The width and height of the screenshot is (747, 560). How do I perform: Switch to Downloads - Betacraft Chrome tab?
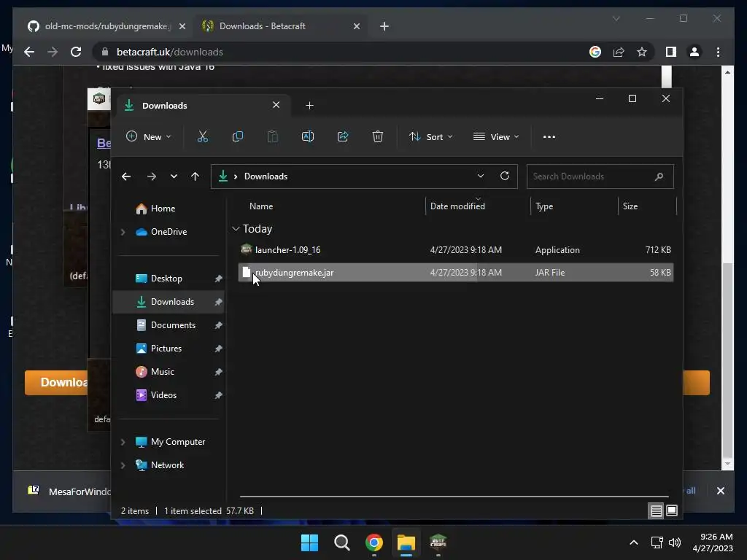[x=280, y=26]
